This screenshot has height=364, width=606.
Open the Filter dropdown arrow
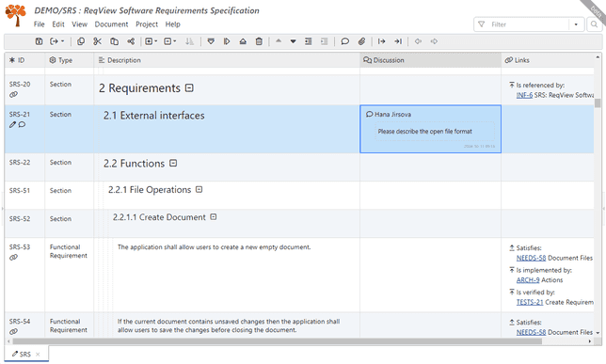click(576, 24)
